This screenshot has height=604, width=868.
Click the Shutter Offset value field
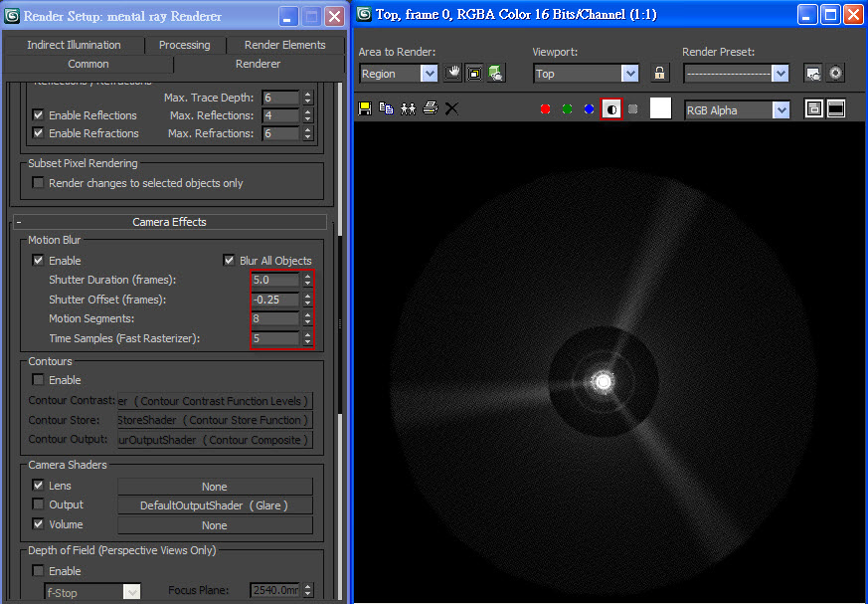pyautogui.click(x=275, y=300)
